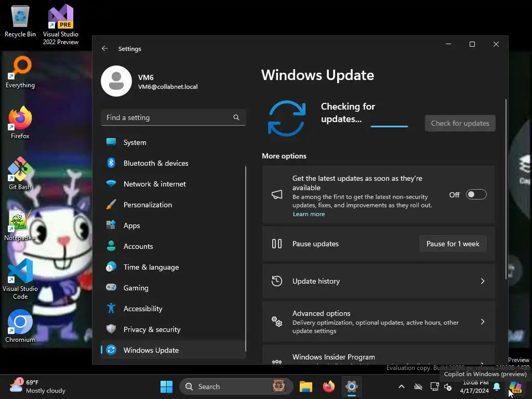Screen dimensions: 532x399
Task: Click the date and time clock
Action: click(x=474, y=387)
